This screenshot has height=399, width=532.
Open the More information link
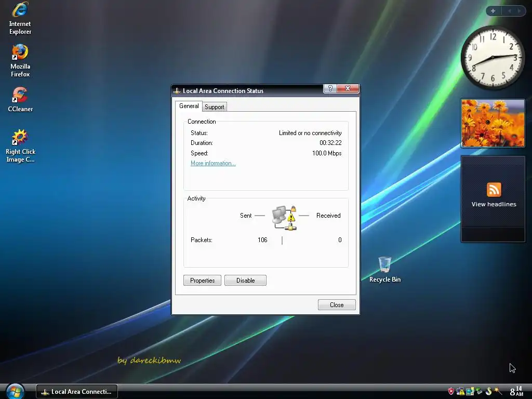click(x=213, y=163)
